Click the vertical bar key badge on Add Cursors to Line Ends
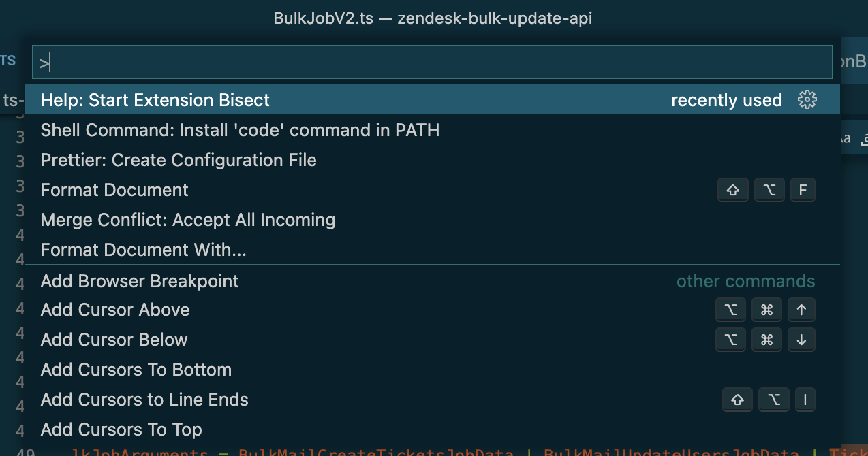The image size is (868, 456). coord(805,400)
